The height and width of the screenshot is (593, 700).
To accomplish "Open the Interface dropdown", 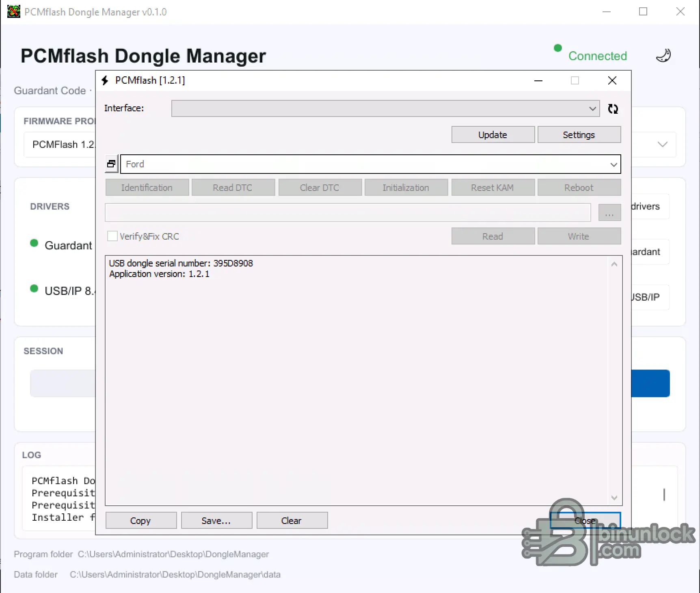I will point(385,108).
